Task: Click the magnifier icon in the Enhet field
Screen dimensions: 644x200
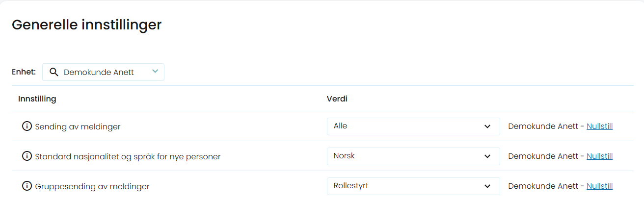Action: click(54, 72)
